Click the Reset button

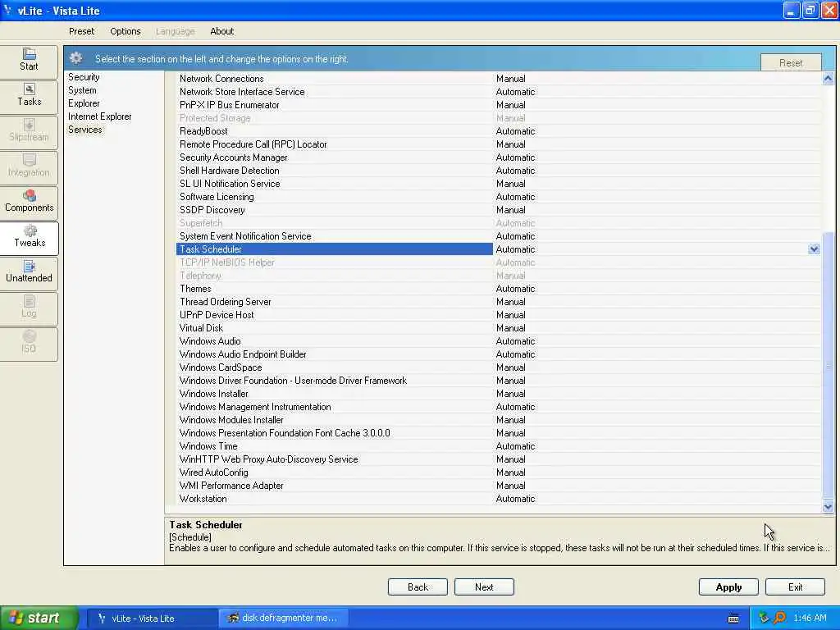791,62
